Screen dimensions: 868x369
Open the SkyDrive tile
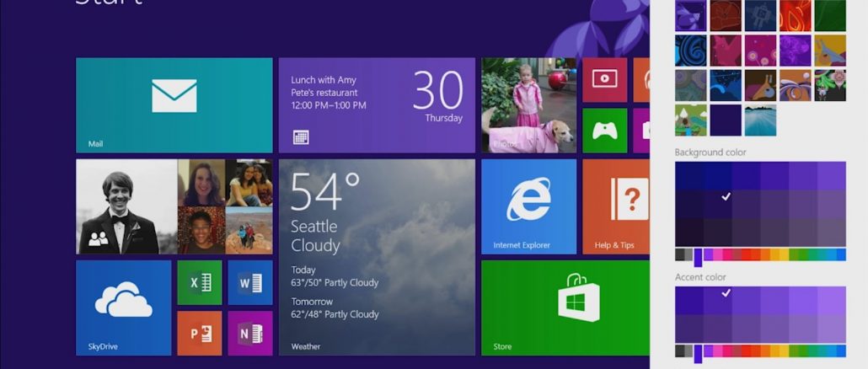point(123,307)
